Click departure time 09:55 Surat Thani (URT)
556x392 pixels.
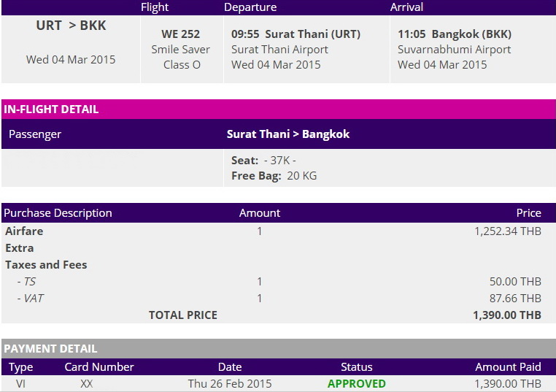coord(296,34)
